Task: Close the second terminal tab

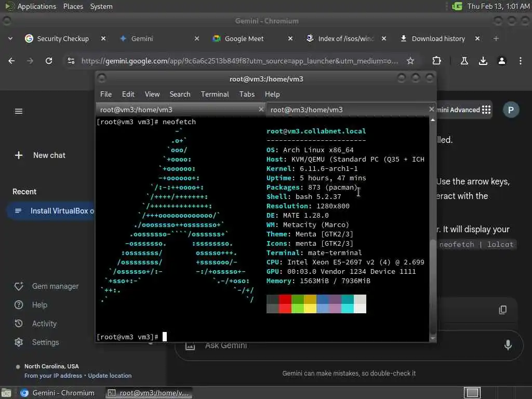Action: pos(431,109)
